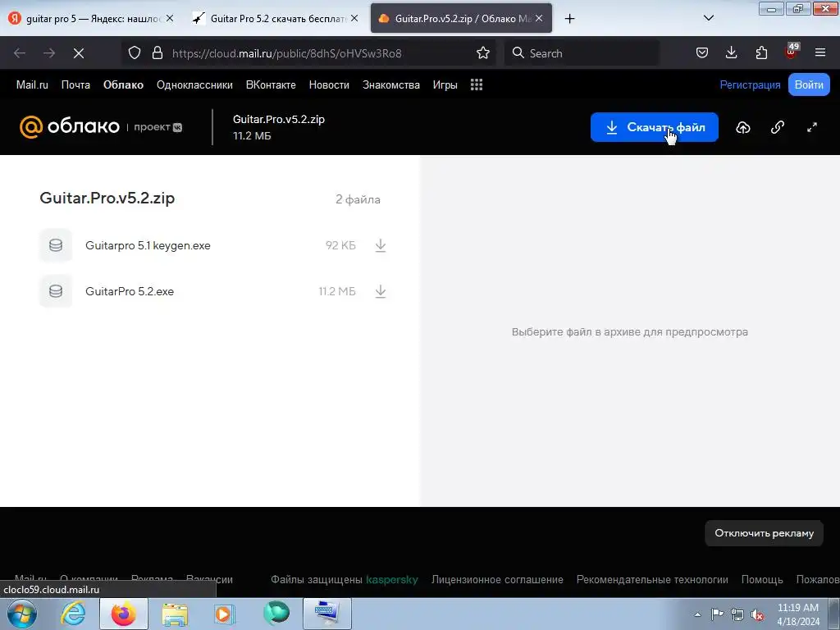The width and height of the screenshot is (840, 630).
Task: Open Windows Media Player taskbar icon
Action: click(224, 614)
